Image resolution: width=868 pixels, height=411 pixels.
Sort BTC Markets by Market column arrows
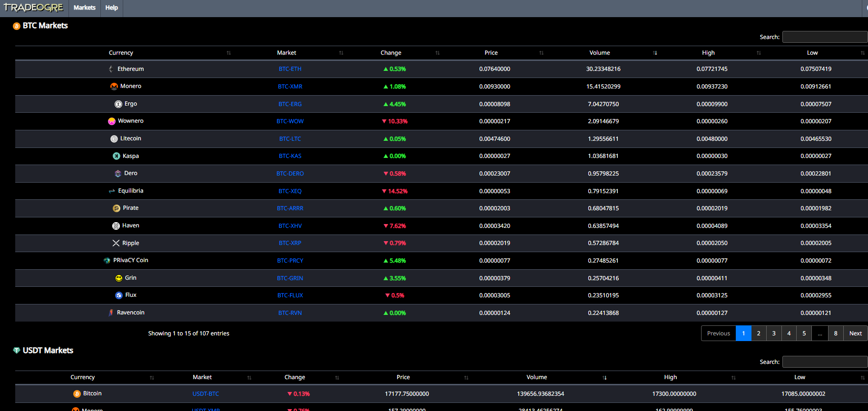click(x=341, y=53)
